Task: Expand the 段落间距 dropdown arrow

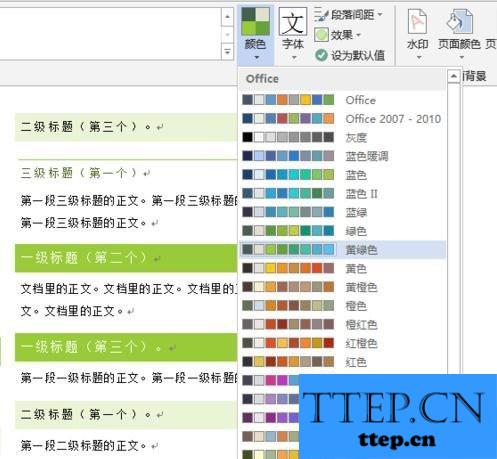Action: click(x=380, y=15)
